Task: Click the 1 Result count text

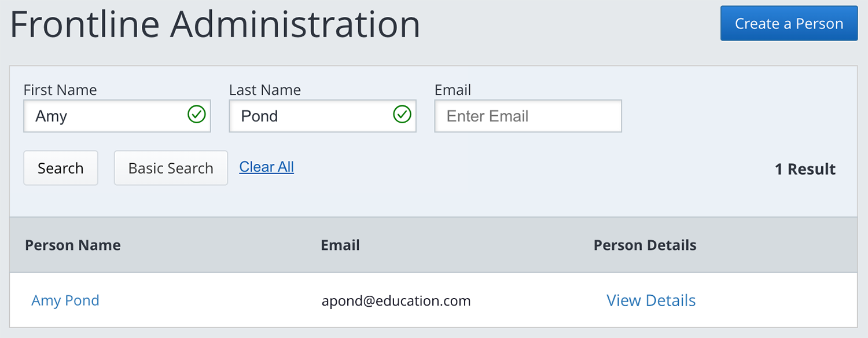Action: tap(806, 169)
